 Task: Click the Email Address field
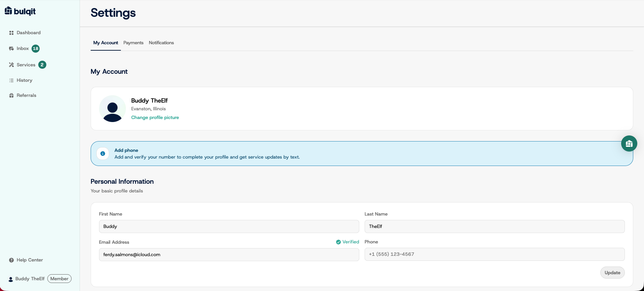pos(229,254)
